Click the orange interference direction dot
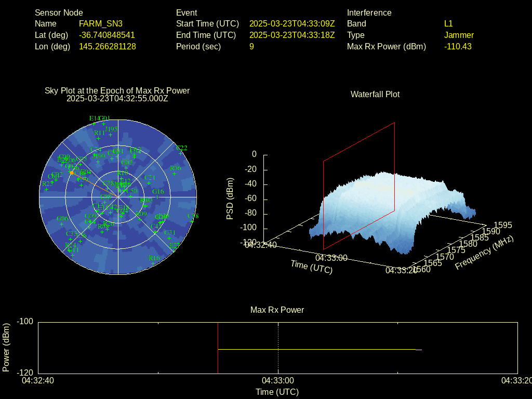Screen dimensions: 532x399 tap(72, 172)
